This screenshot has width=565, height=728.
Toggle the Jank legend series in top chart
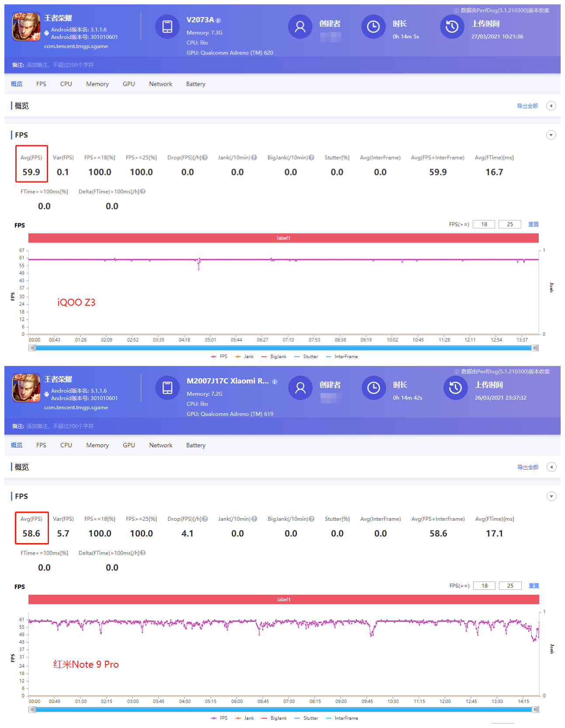click(244, 357)
